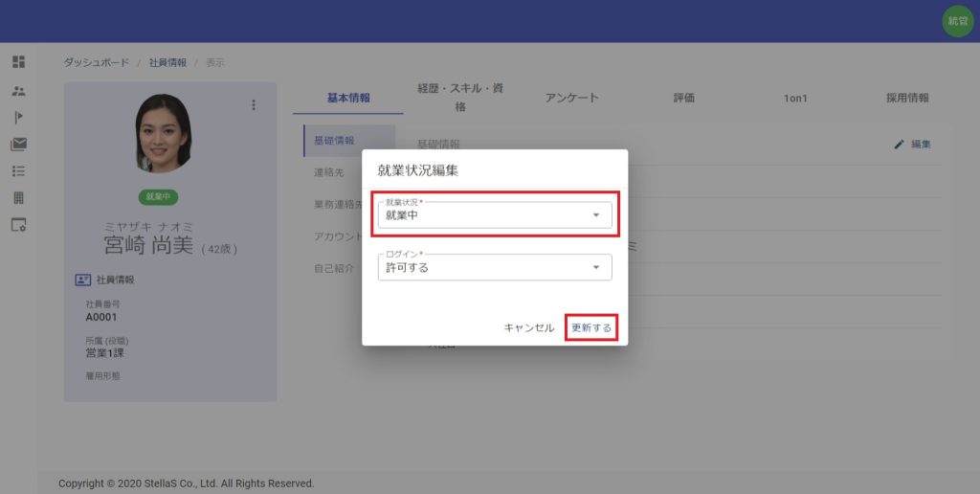Open the building icon in sidebar
This screenshot has width=980, height=494.
[18, 198]
